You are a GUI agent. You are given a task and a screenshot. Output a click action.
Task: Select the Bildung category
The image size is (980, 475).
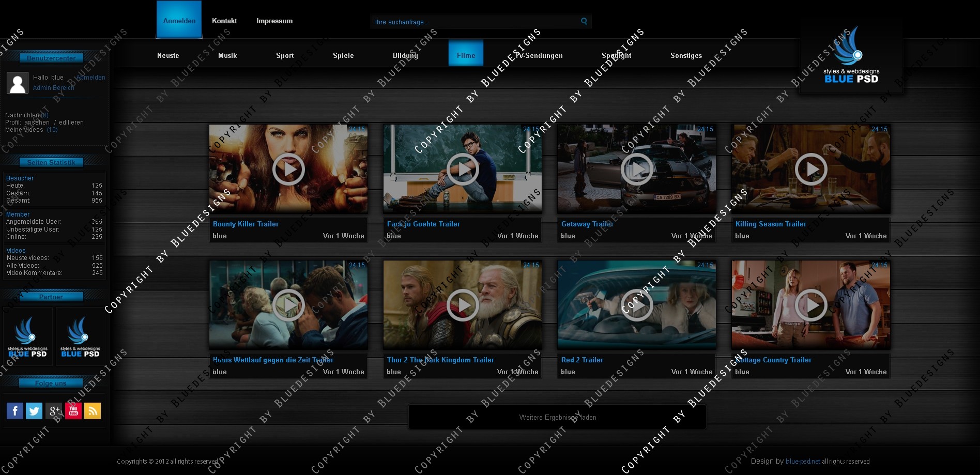tap(405, 55)
